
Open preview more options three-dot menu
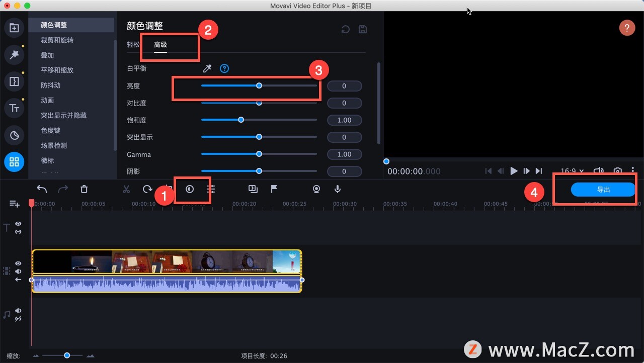pos(633,171)
